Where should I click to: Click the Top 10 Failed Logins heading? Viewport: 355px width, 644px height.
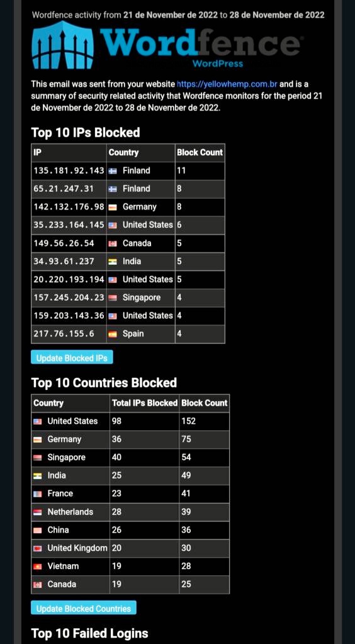89,633
